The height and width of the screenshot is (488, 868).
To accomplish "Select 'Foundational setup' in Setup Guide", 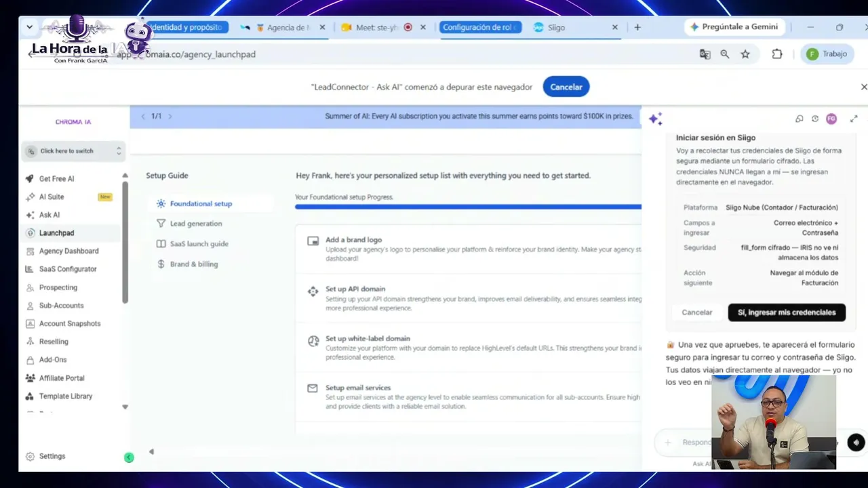I will tap(210, 203).
